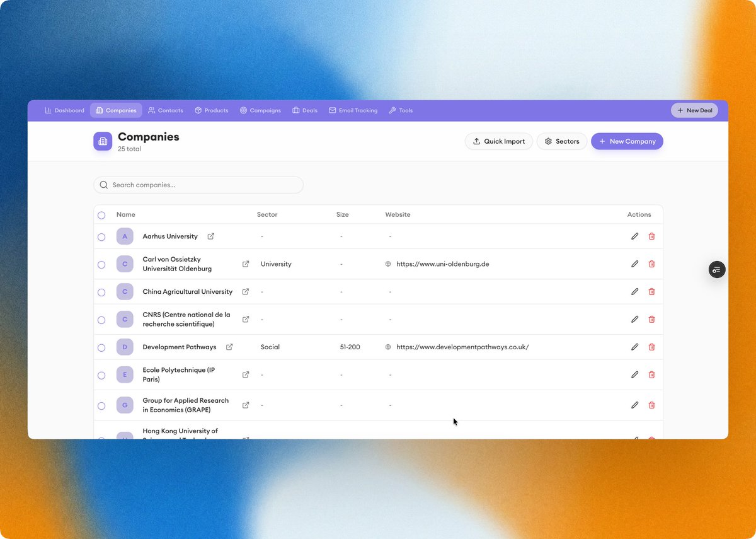Viewport: 756px width, 539px height.
Task: Click the Size column header
Action: [x=342, y=214]
